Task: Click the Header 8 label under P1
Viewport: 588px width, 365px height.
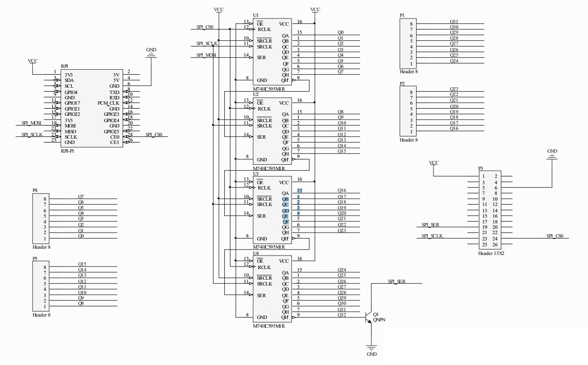Action: (409, 71)
